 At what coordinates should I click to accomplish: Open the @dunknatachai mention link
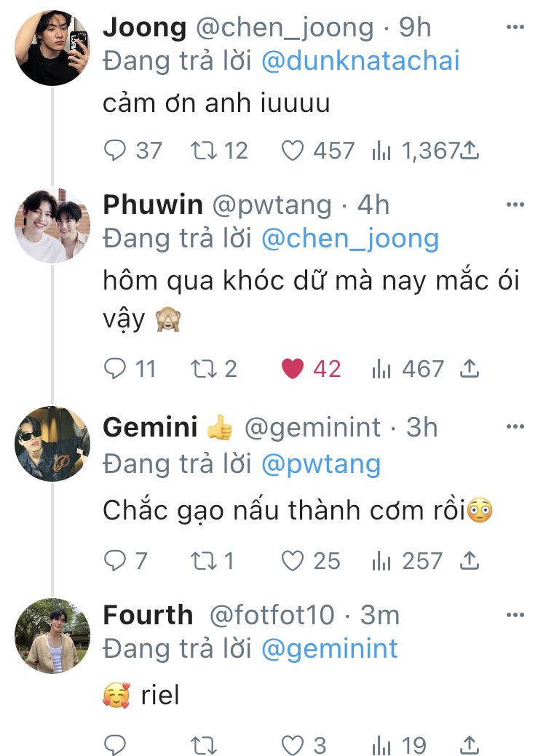(x=360, y=60)
